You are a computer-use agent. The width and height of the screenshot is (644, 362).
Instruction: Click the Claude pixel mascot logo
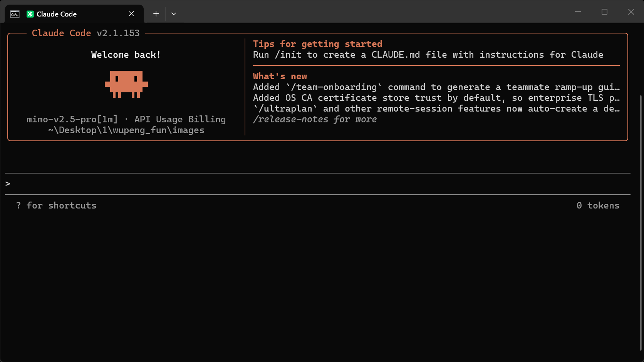coord(126,84)
